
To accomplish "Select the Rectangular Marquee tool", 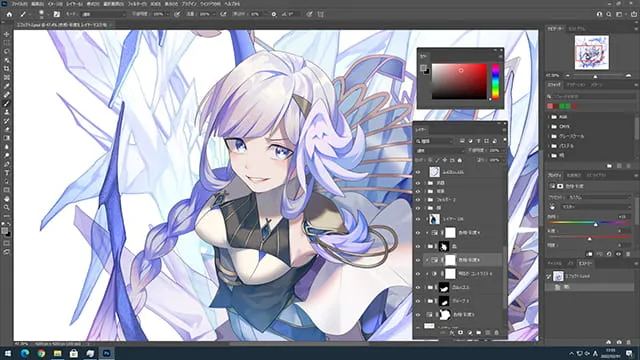I will 7,43.
